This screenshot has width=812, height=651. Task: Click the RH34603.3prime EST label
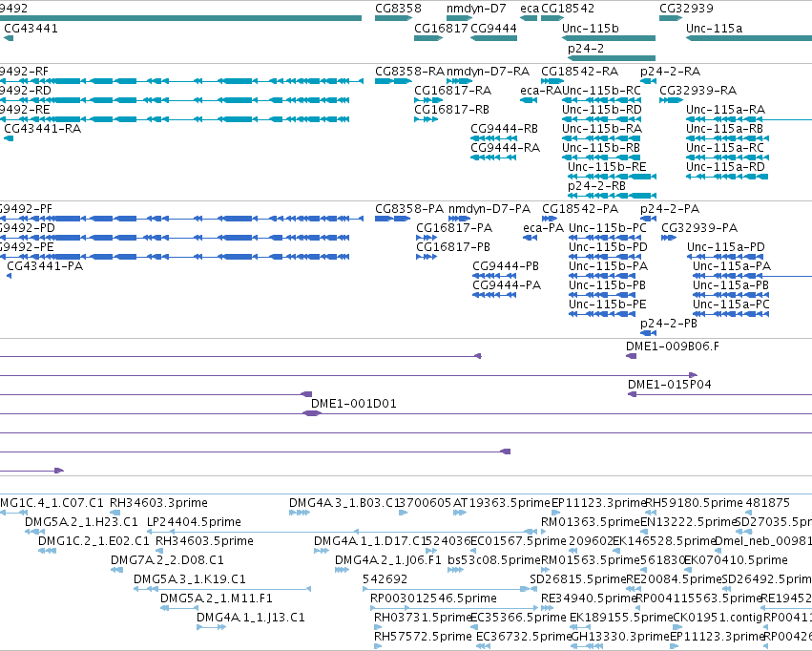158,503
